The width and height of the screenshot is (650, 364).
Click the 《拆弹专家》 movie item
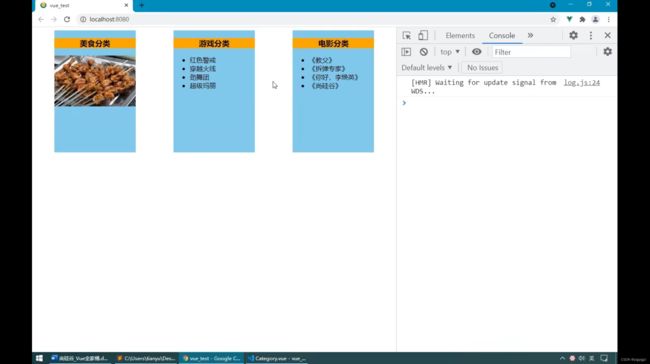(x=328, y=69)
